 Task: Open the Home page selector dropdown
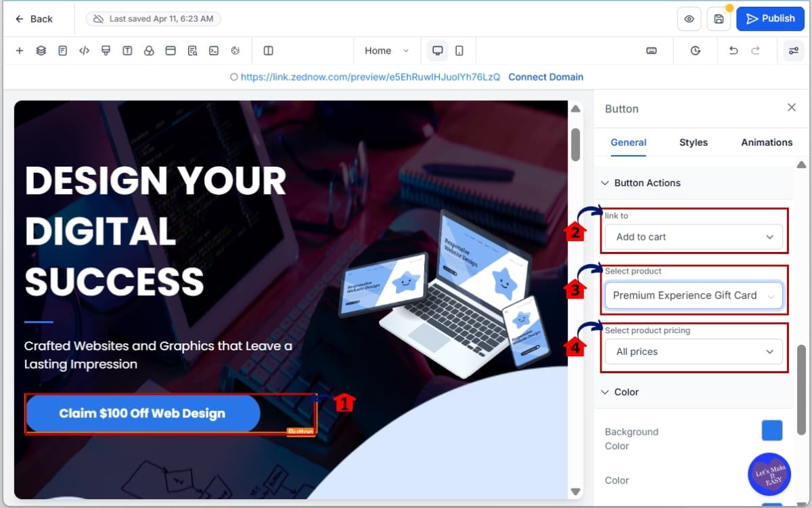(386, 51)
